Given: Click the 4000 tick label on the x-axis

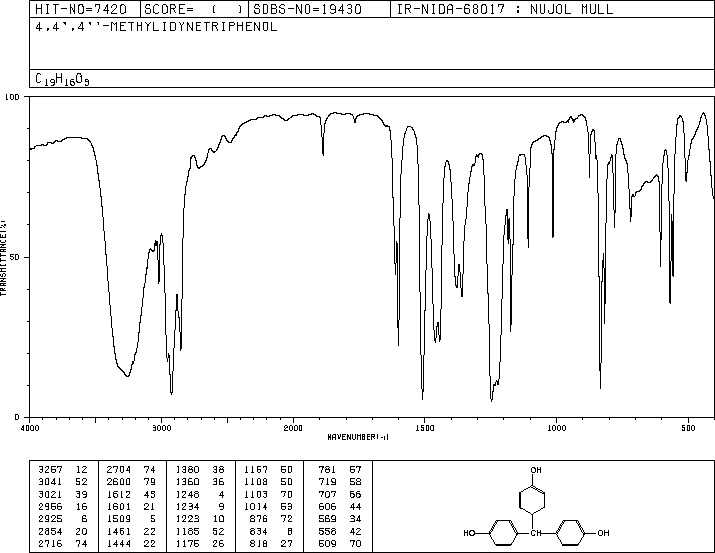Looking at the screenshot, I should pos(30,428).
